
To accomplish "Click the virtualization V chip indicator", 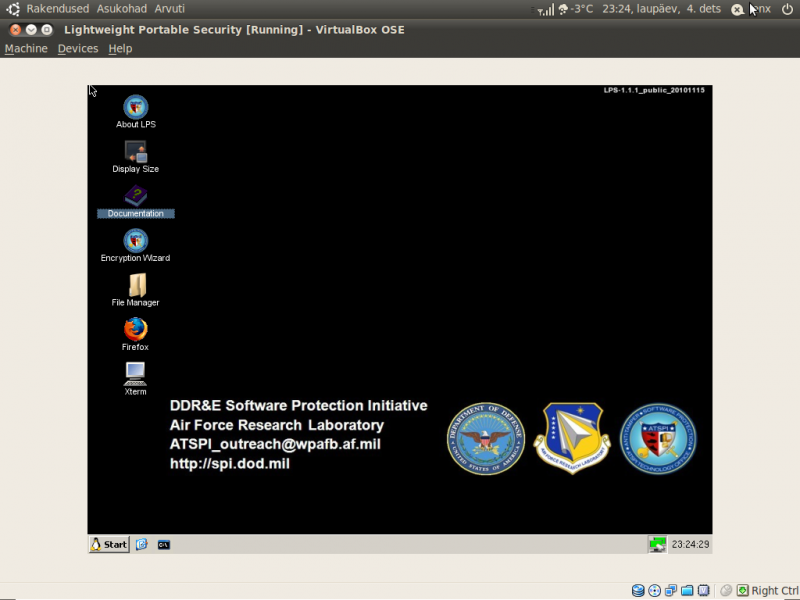I will pyautogui.click(x=704, y=590).
